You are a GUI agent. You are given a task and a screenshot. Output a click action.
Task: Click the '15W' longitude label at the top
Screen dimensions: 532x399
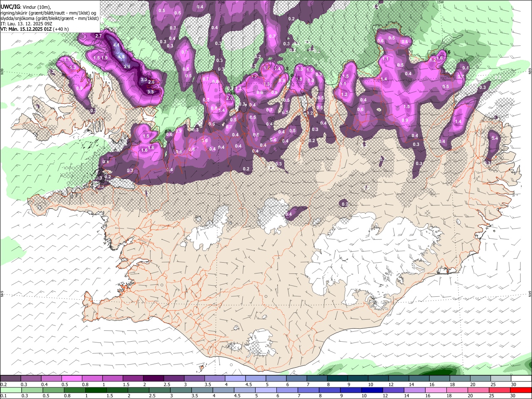tap(440, 2)
